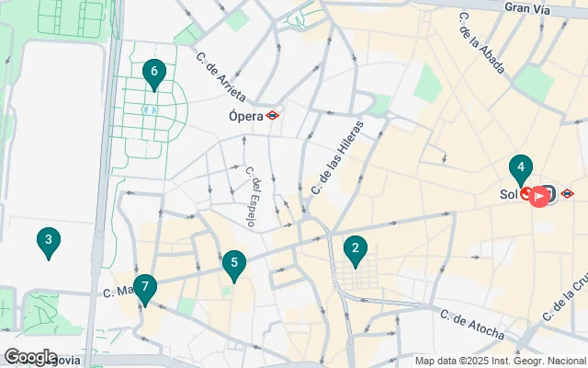This screenshot has height=368, width=588.
Task: Click the C. de la Abada label
Action: click(x=481, y=43)
